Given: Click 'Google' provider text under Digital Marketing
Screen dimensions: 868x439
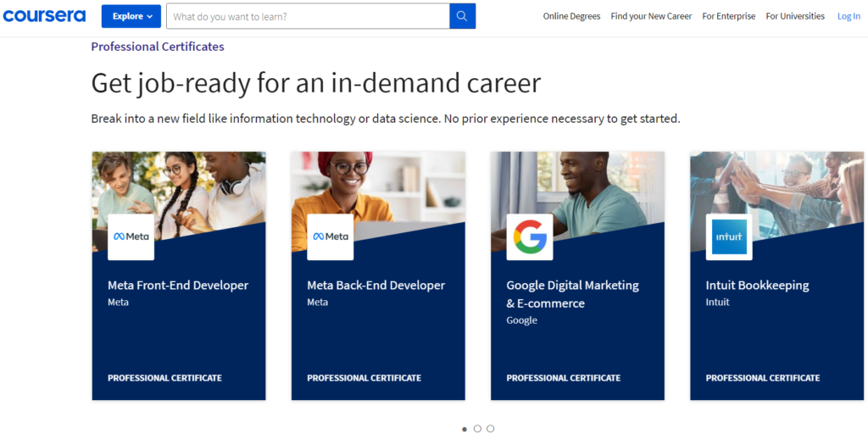Looking at the screenshot, I should 521,320.
